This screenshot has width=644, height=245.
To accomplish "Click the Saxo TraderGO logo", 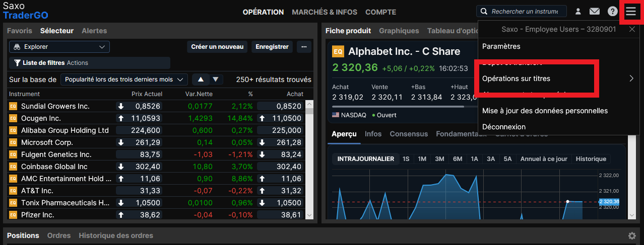I will click(25, 11).
